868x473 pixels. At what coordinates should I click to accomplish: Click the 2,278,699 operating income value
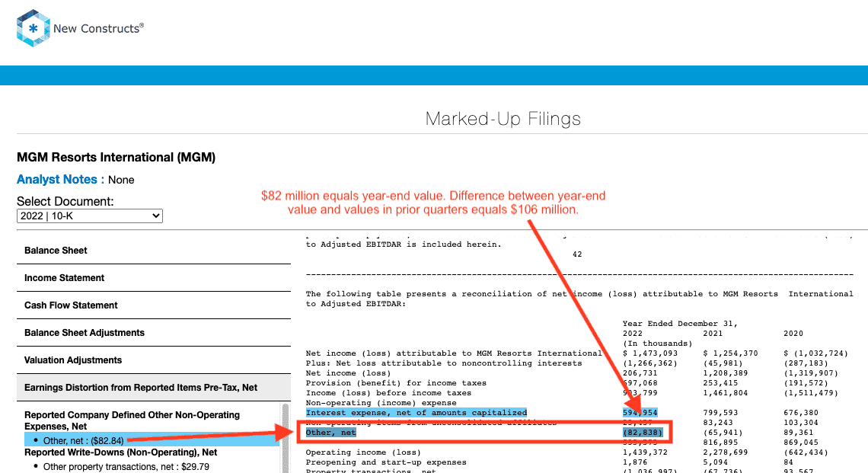725,452
